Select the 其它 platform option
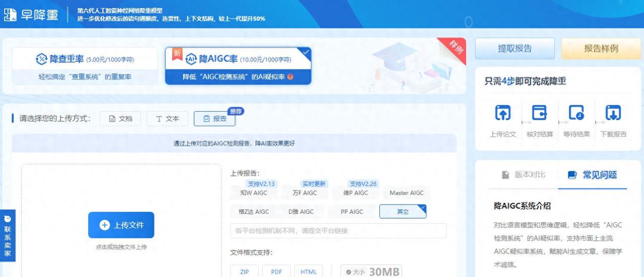Viewport: 644px width, 277px height. 403,212
